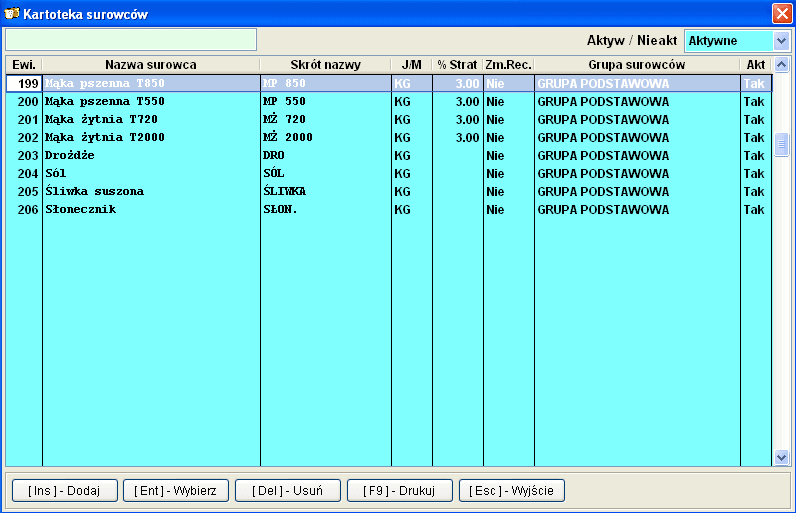Click abbreviation SÓL
This screenshot has height=513, width=796.
pyautogui.click(x=274, y=174)
